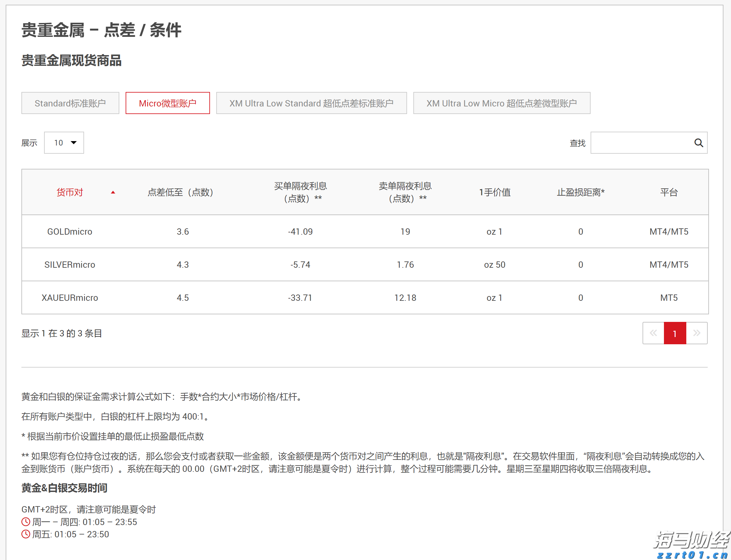Click the clock icon beside 周一 – 周四 hours
This screenshot has height=560, width=731.
(25, 522)
